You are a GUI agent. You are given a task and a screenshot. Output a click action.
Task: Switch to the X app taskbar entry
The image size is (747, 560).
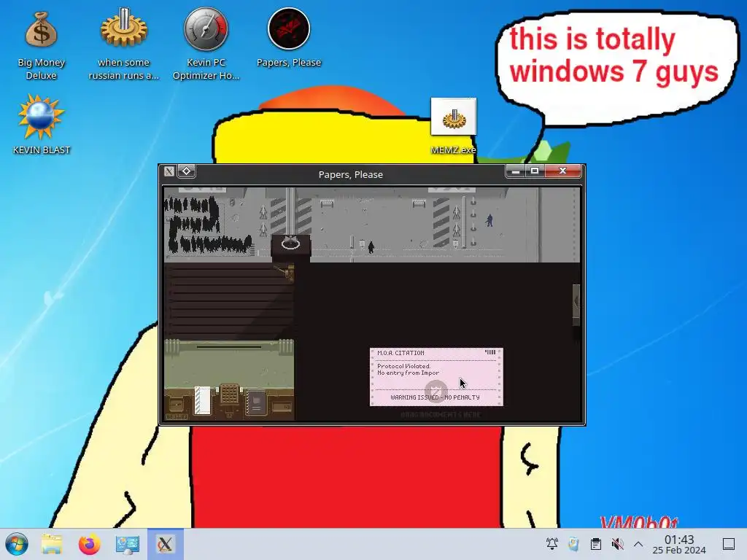pyautogui.click(x=166, y=544)
